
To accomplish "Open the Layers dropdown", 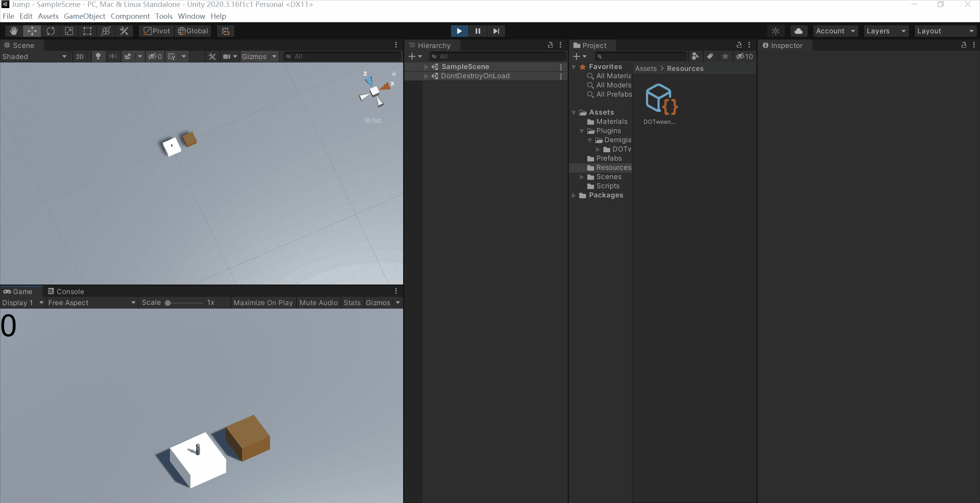I will coord(886,31).
